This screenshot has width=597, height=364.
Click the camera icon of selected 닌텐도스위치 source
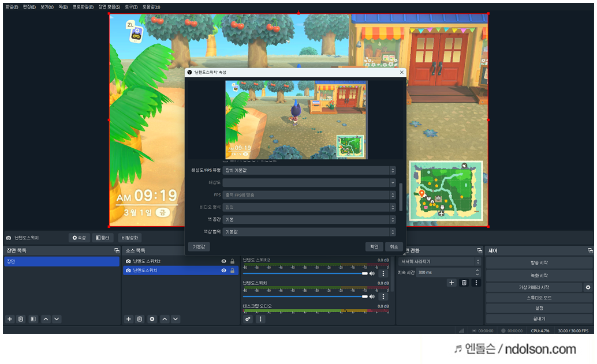pyautogui.click(x=128, y=271)
